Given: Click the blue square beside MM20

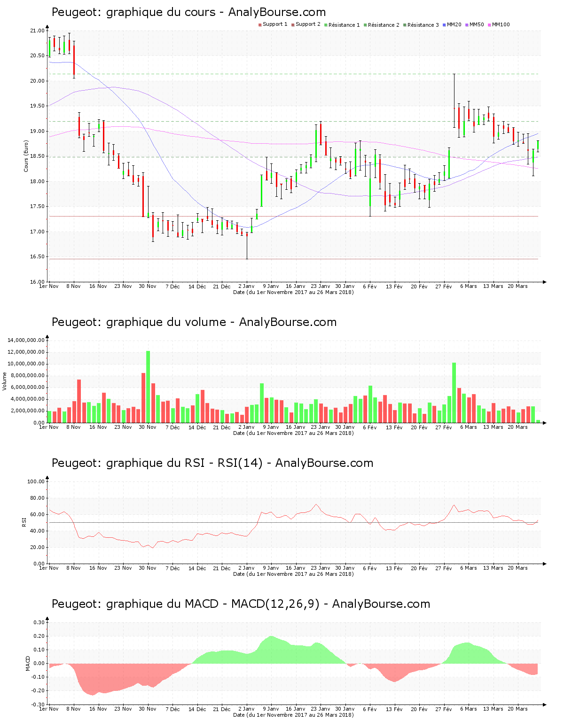Looking at the screenshot, I should [444, 25].
